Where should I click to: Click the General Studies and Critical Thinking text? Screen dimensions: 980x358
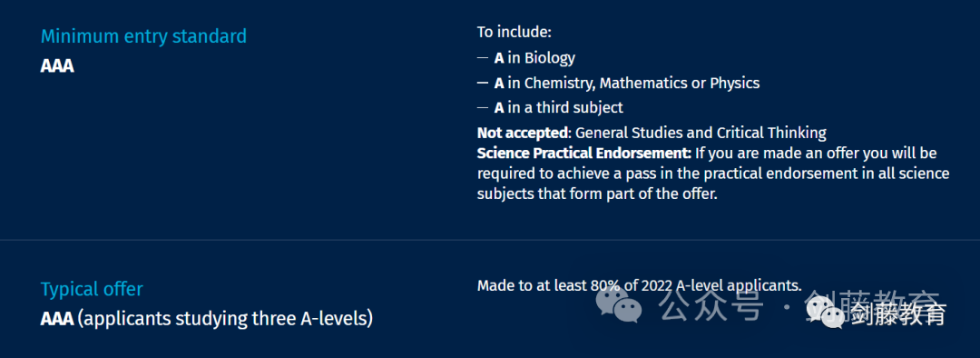click(701, 133)
